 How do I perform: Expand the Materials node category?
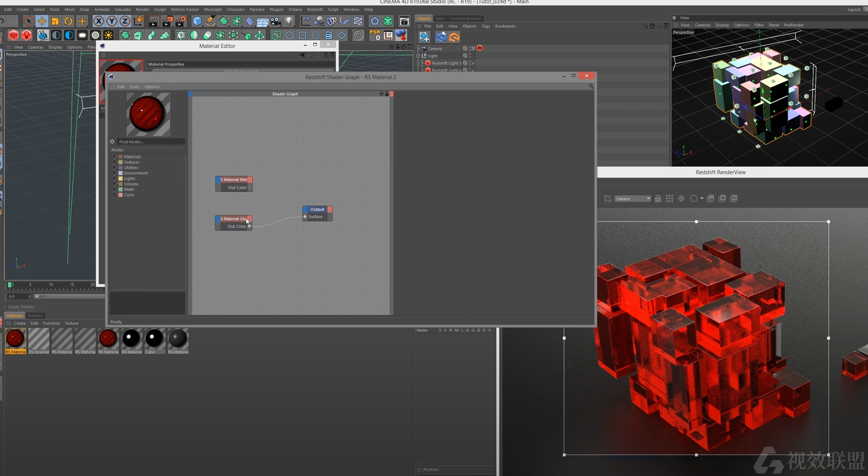point(115,157)
